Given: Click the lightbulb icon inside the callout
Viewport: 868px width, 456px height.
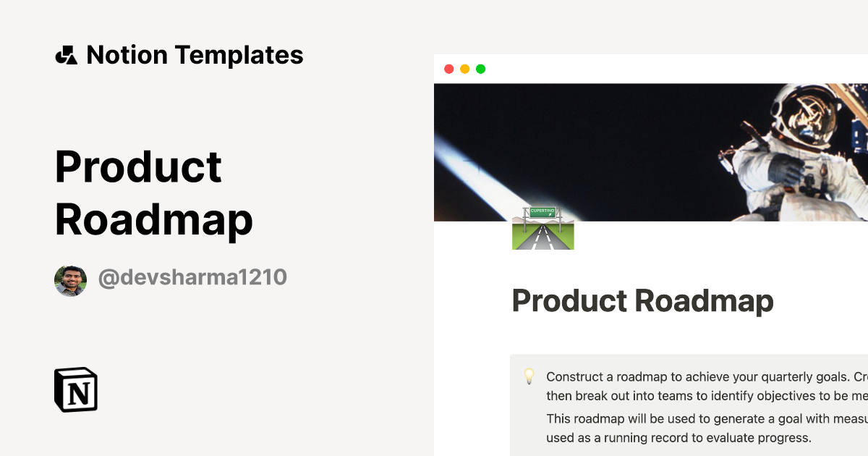Looking at the screenshot, I should pos(529,377).
